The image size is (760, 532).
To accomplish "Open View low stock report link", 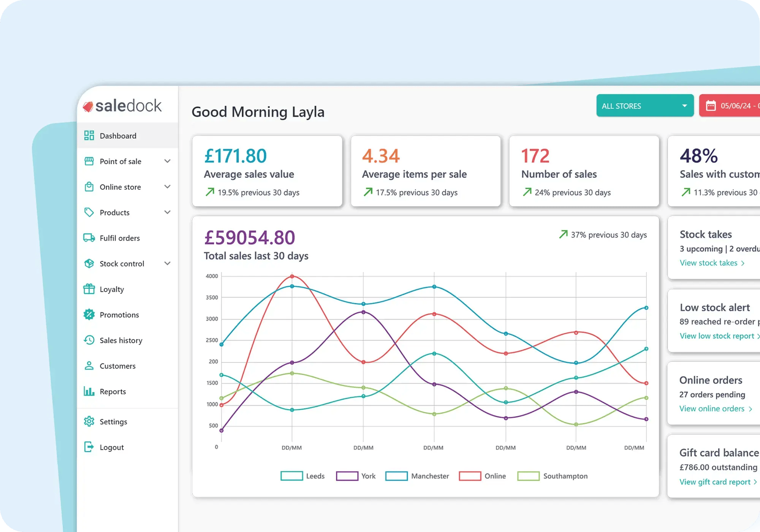I will 716,336.
